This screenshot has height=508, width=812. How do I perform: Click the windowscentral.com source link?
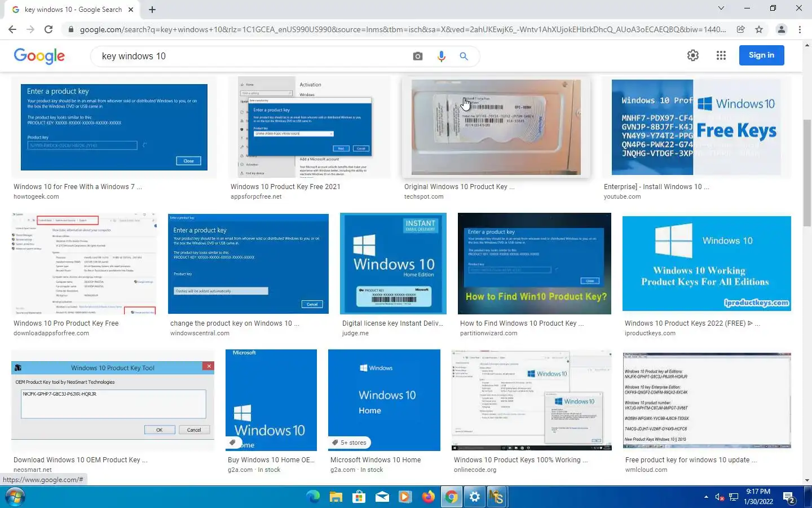pos(200,334)
